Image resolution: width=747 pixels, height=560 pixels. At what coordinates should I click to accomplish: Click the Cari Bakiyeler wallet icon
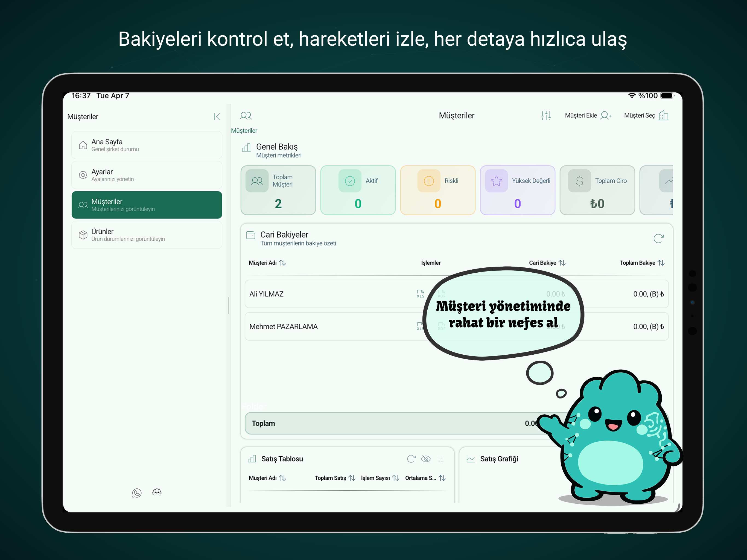[x=251, y=235]
